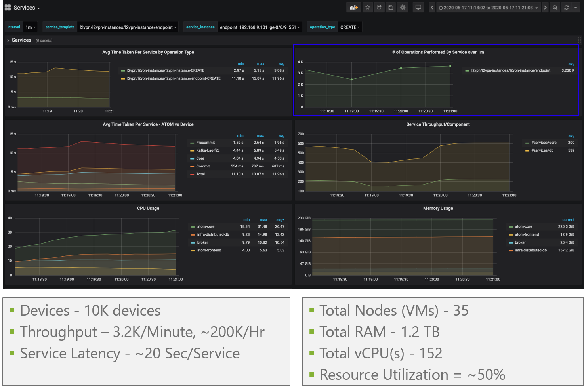Open the Services dashboard title dropdown
584x392 pixels.
pyautogui.click(x=27, y=8)
